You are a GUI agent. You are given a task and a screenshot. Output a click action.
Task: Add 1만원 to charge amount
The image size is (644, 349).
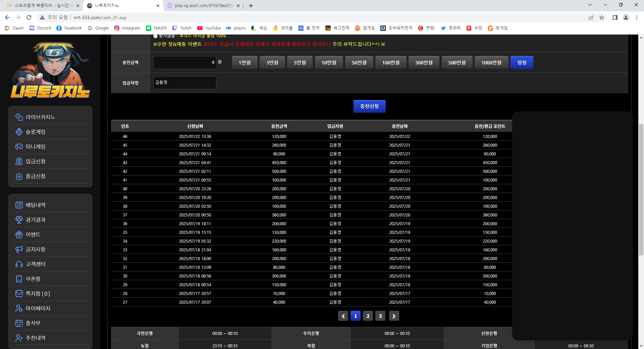point(245,62)
